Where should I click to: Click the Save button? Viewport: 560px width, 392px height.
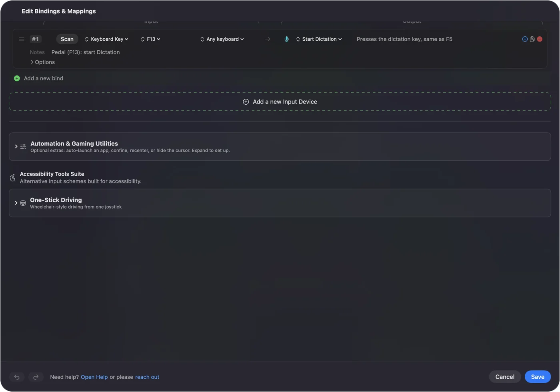pos(538,377)
